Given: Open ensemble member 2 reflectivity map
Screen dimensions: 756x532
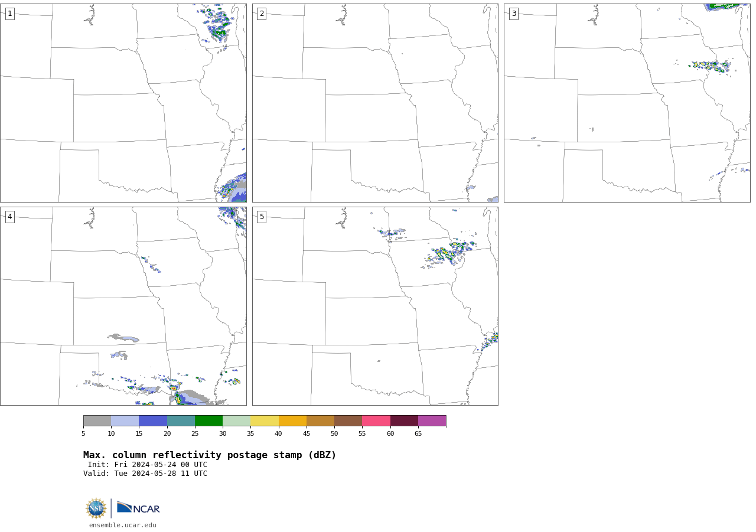Looking at the screenshot, I should coord(375,103).
